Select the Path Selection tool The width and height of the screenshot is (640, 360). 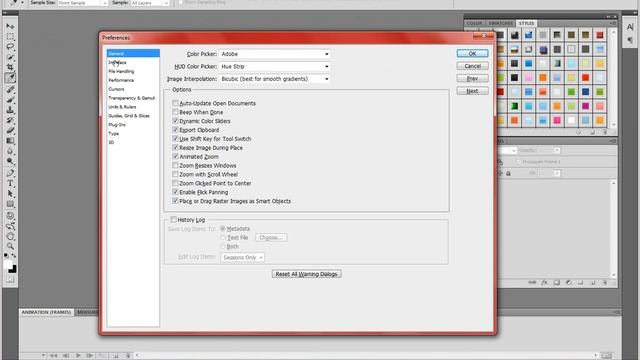[10, 194]
